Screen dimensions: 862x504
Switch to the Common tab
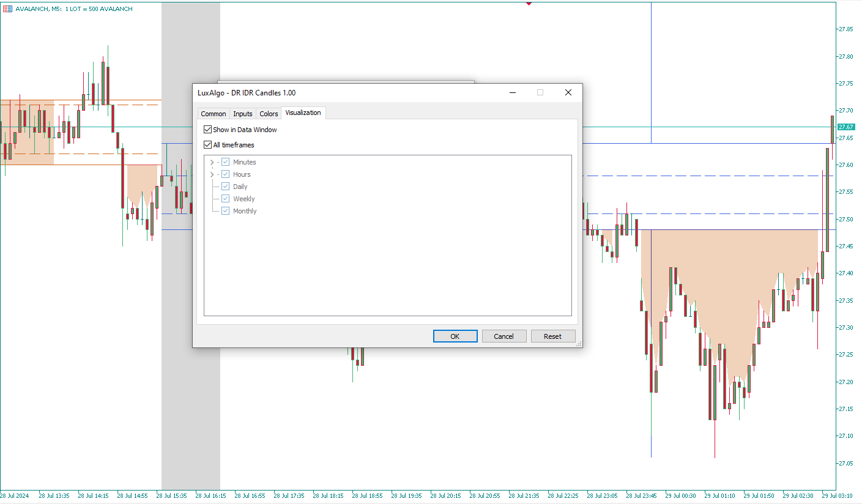214,114
